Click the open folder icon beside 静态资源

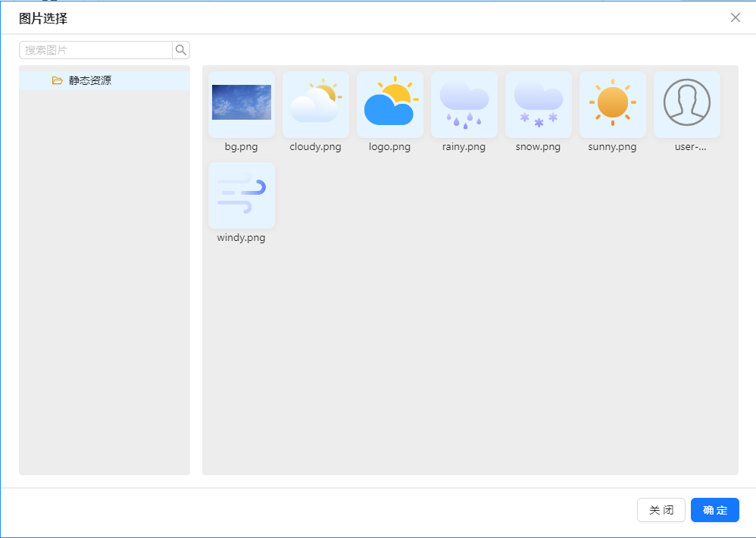coord(58,80)
